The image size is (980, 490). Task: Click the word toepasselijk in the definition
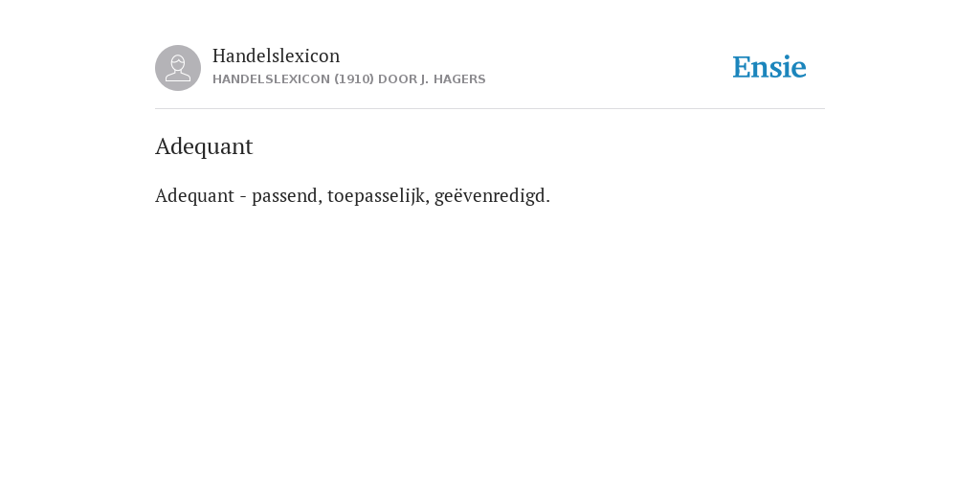pos(375,195)
